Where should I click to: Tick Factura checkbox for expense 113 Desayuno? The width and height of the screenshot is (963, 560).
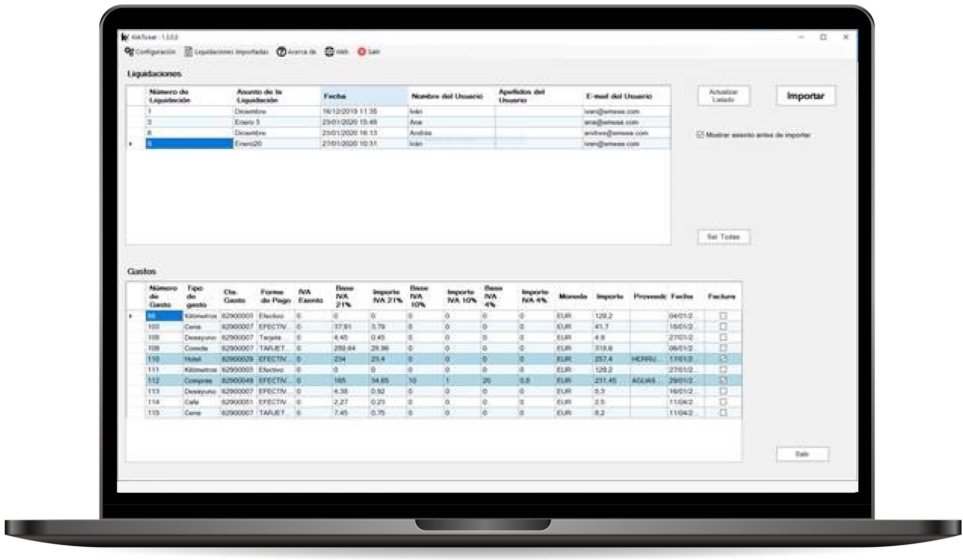tap(723, 391)
